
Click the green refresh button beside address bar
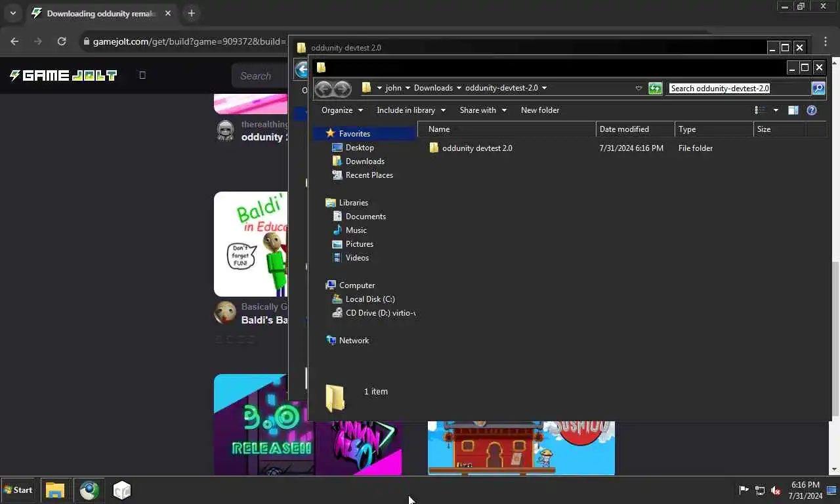point(655,89)
